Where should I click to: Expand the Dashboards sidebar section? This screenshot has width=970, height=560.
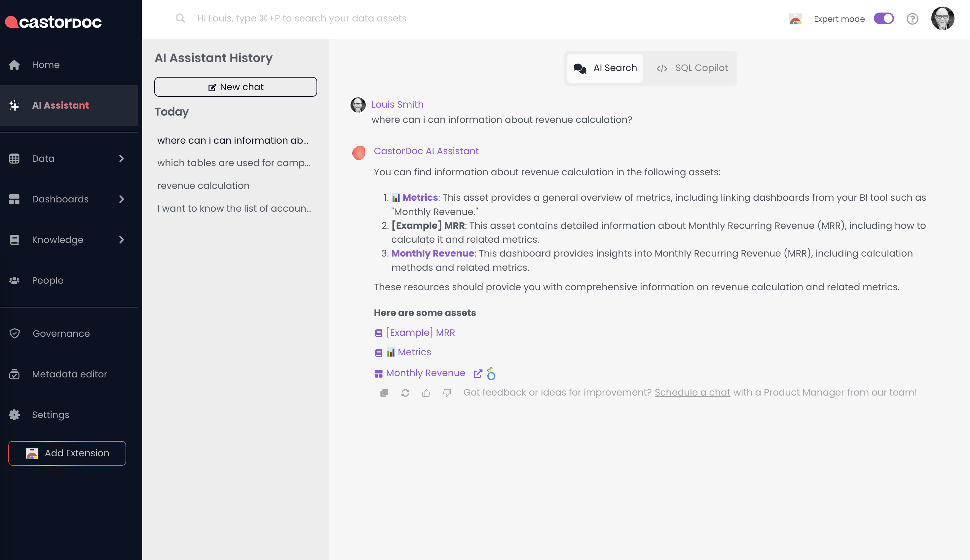(121, 199)
